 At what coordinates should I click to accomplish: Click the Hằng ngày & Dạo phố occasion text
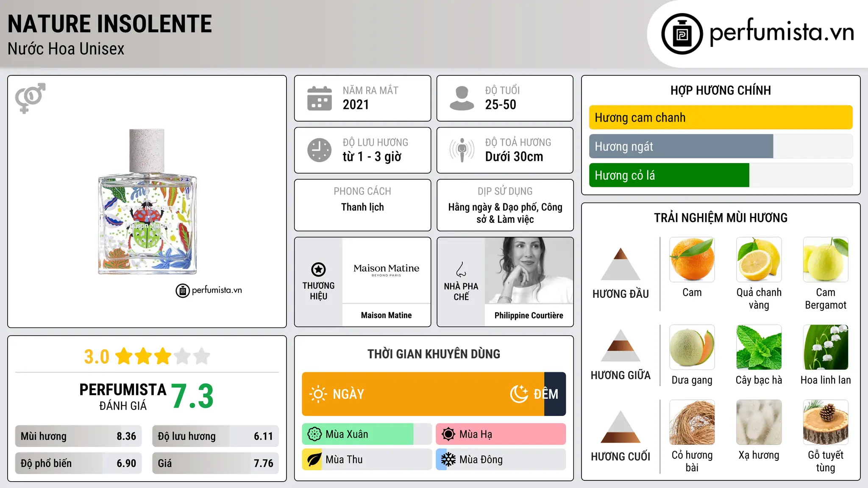(x=505, y=213)
